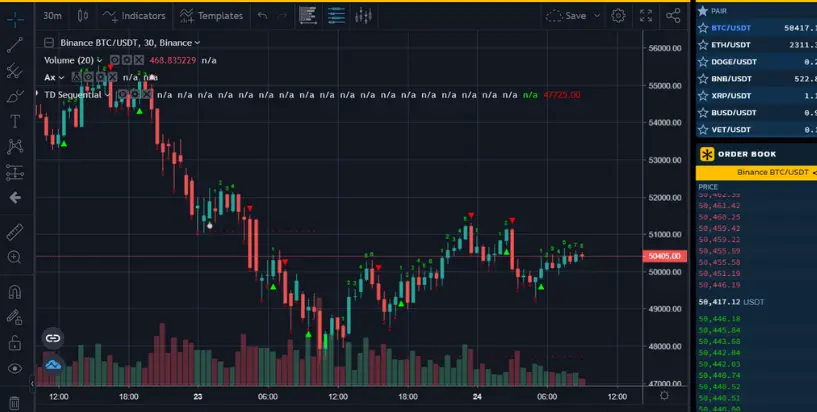The width and height of the screenshot is (817, 412).
Task: Favorite the XRP/USDT pair star
Action: tap(703, 96)
